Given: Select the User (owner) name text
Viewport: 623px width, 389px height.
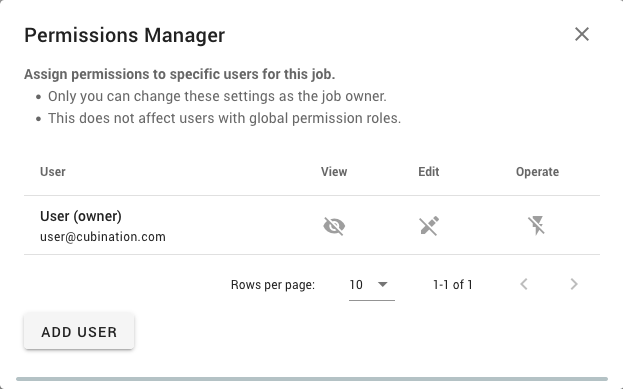Looking at the screenshot, I should (x=81, y=216).
